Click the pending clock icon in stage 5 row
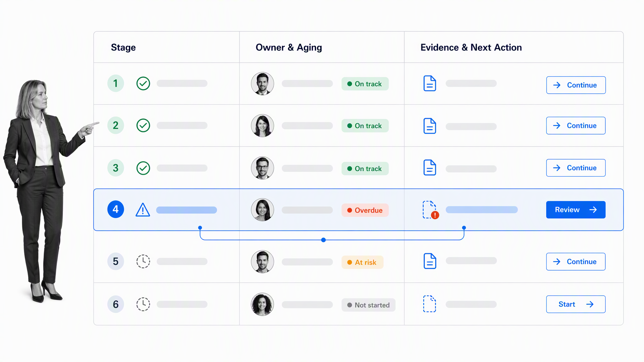This screenshot has height=362, width=644. tap(143, 261)
